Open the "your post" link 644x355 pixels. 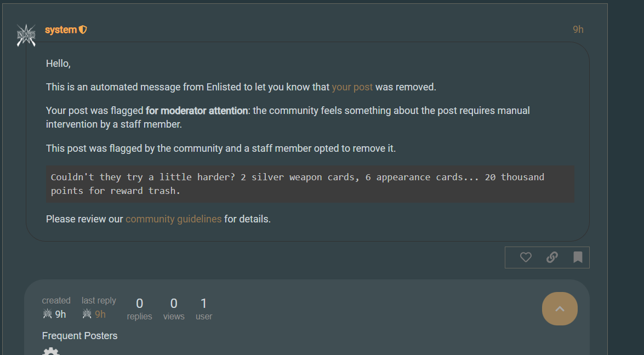click(352, 87)
